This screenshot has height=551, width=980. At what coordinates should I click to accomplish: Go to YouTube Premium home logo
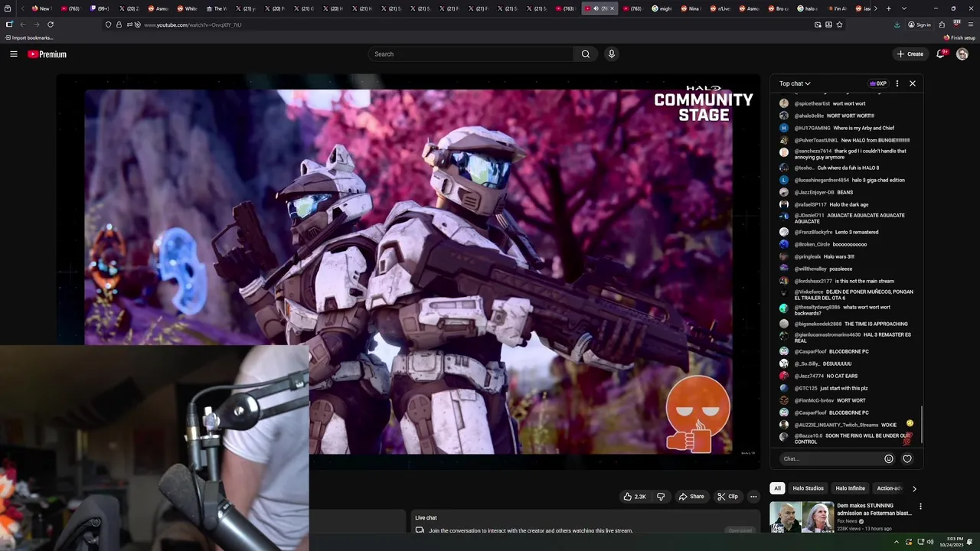[x=47, y=54]
